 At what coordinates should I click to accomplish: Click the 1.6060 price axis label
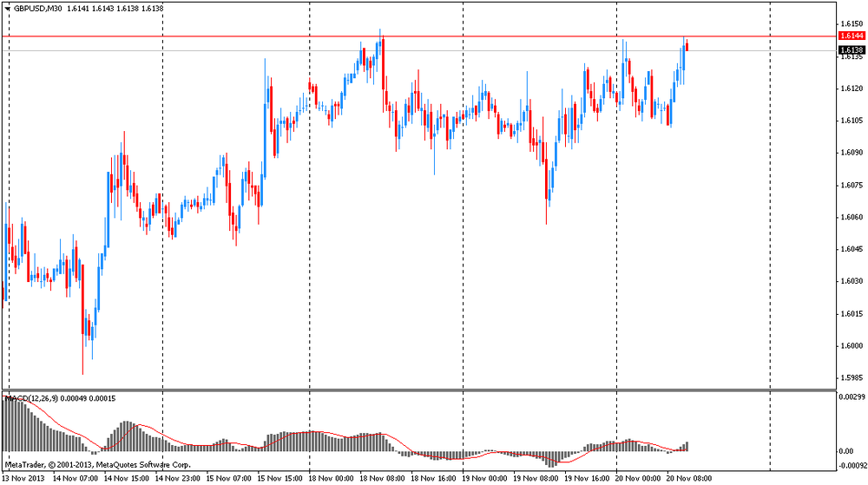850,217
